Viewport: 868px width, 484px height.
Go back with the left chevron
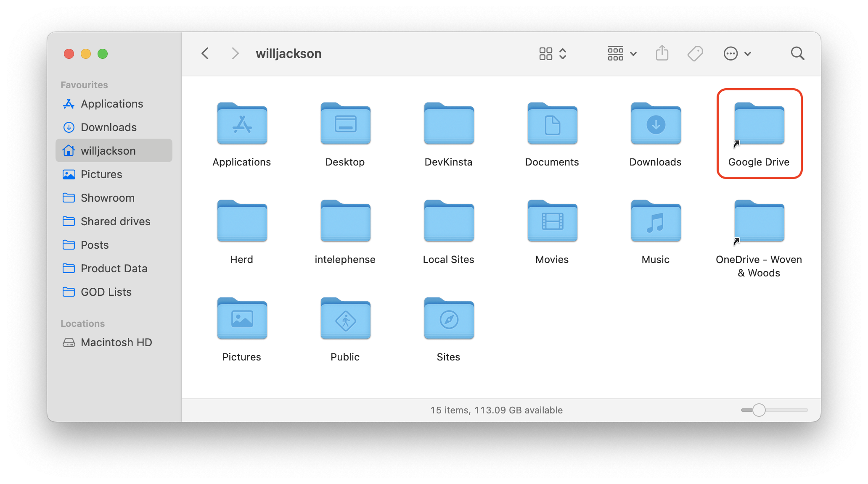pos(205,53)
